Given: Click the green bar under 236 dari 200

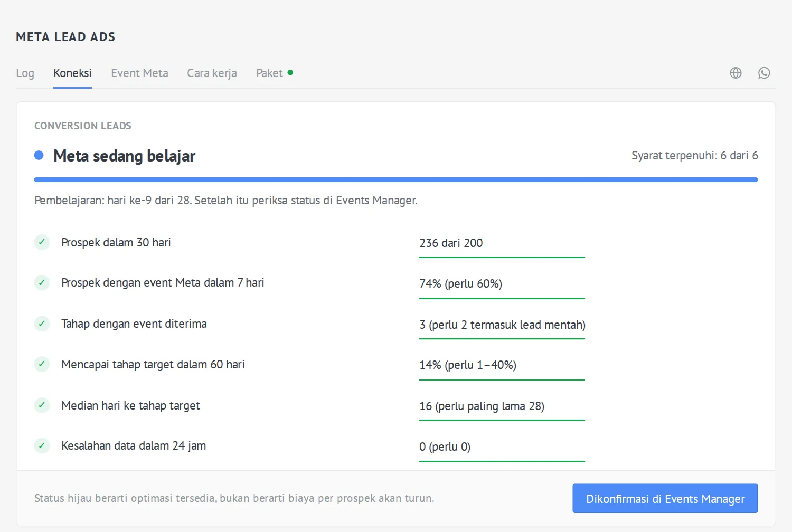Looking at the screenshot, I should (x=502, y=257).
